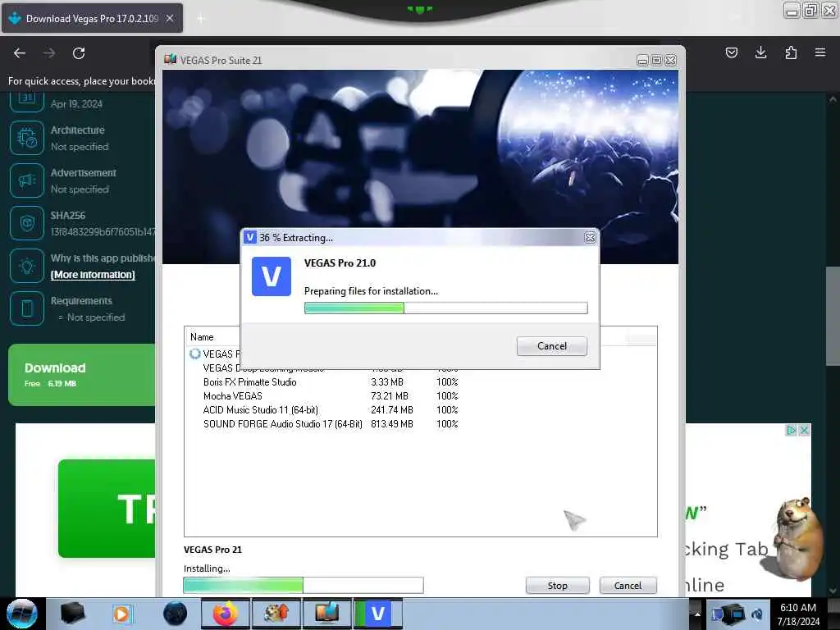Stop the VEGAS Pro 21 installation
The image size is (840, 630).
[557, 586]
